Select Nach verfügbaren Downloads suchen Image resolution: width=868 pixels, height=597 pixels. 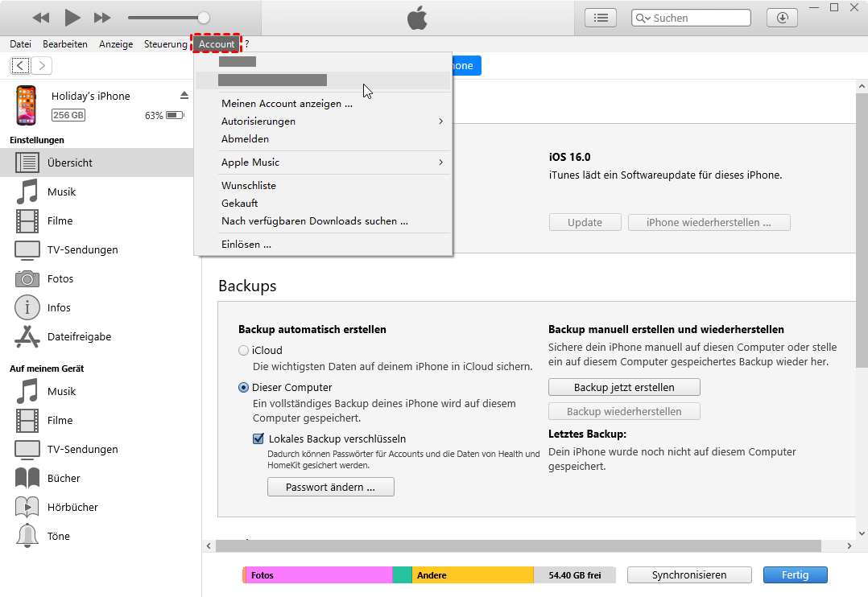(324, 220)
